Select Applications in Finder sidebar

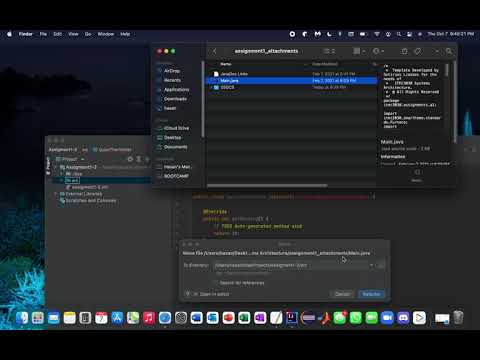coord(176,89)
